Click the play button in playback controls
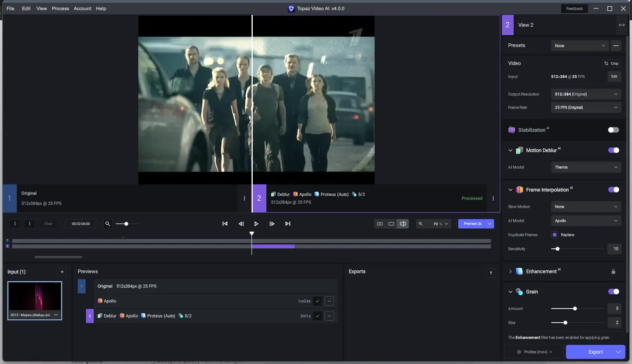Screen dimensions: 632x364 256,224
